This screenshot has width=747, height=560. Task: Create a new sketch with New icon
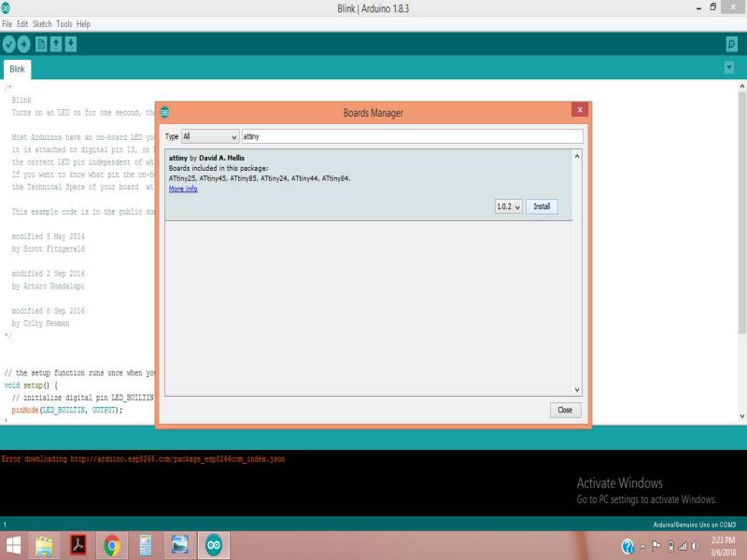(41, 44)
